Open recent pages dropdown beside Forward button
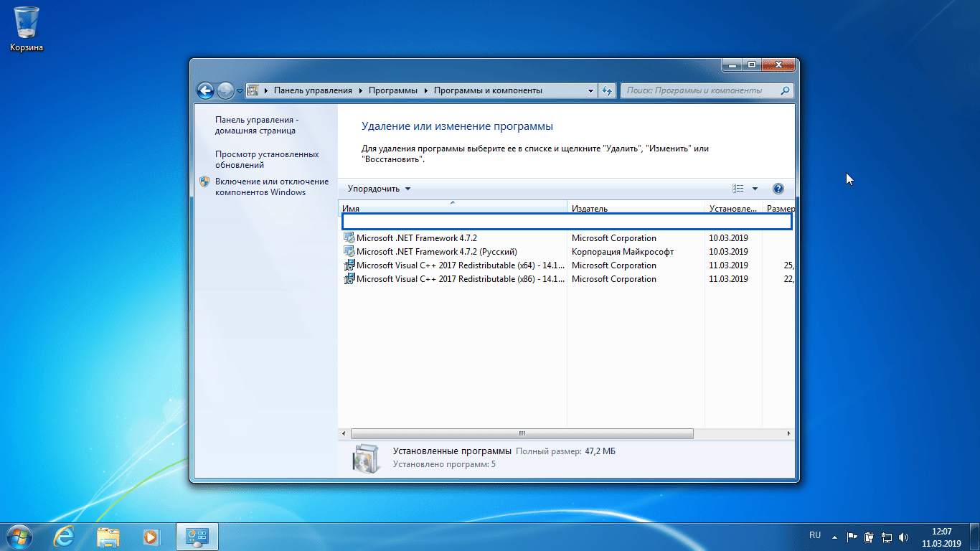This screenshot has width=980, height=551. coord(240,91)
